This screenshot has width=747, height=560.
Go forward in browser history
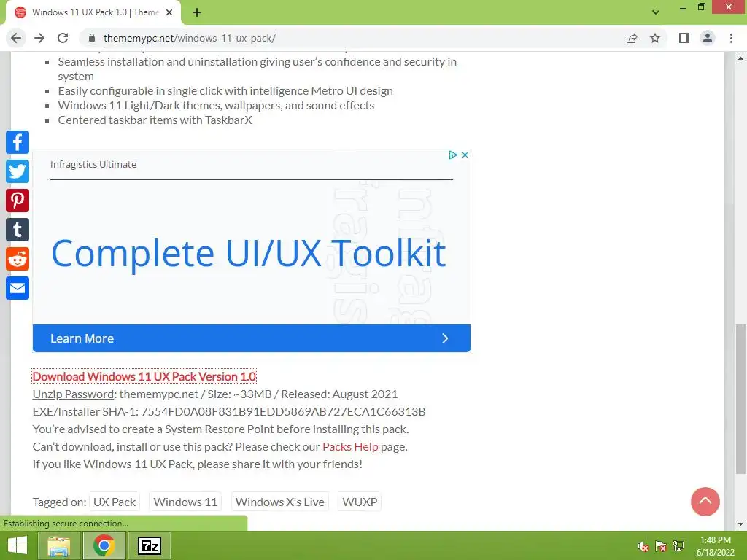[39, 38]
